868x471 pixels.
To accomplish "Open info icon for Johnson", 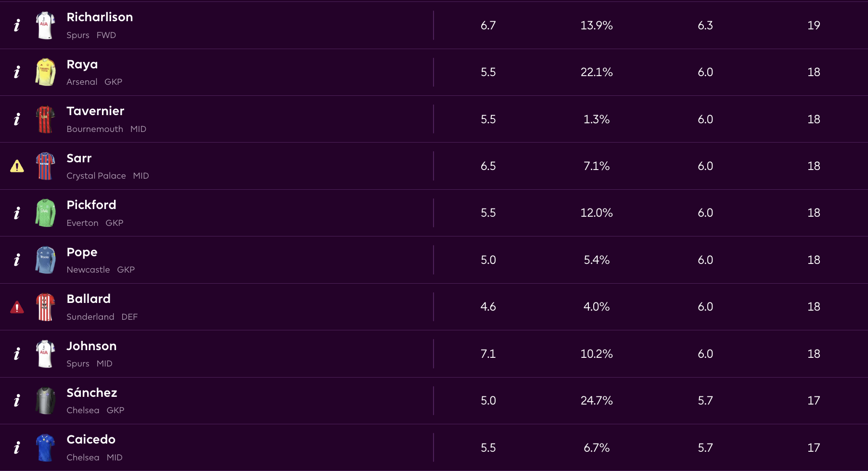I will tap(17, 354).
